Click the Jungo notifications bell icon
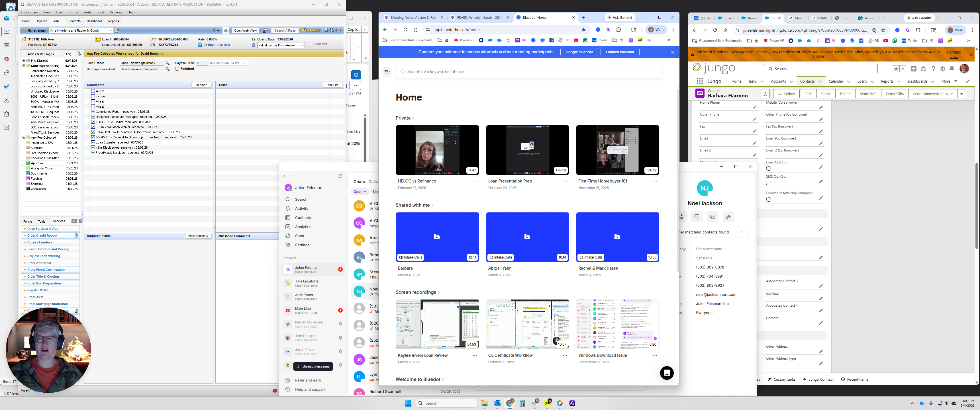 (x=952, y=69)
